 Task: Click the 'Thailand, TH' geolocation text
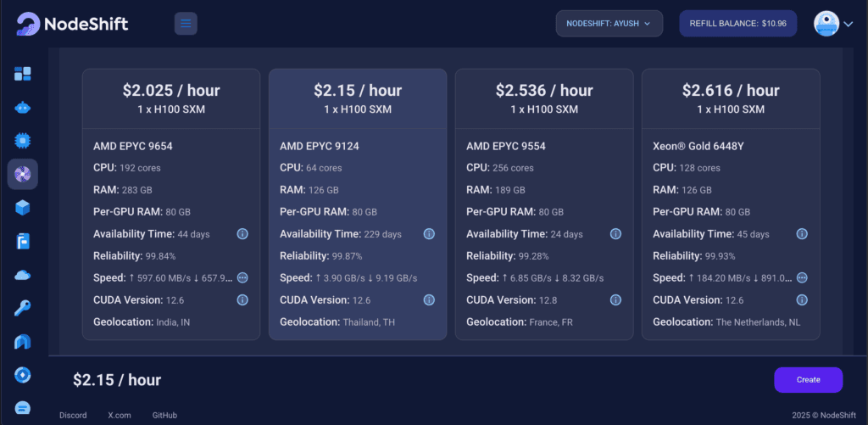point(369,322)
